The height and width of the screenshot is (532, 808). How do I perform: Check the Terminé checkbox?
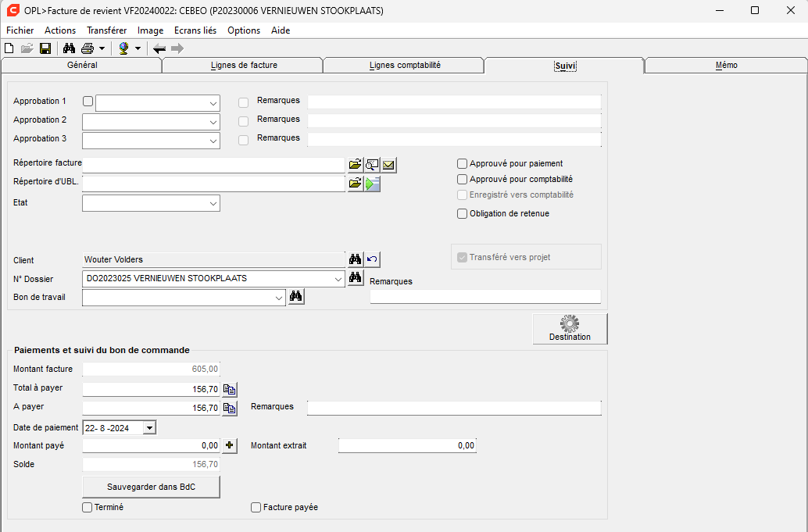[87, 507]
